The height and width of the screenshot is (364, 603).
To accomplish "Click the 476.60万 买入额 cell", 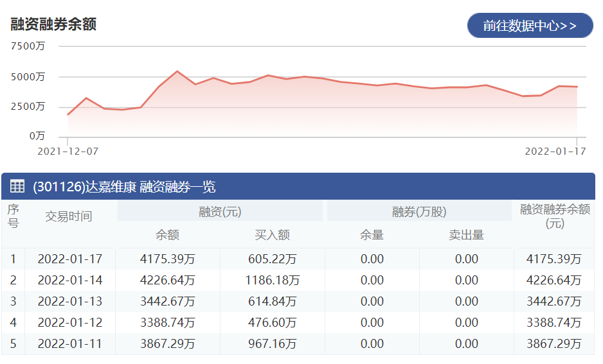I will (x=273, y=322).
